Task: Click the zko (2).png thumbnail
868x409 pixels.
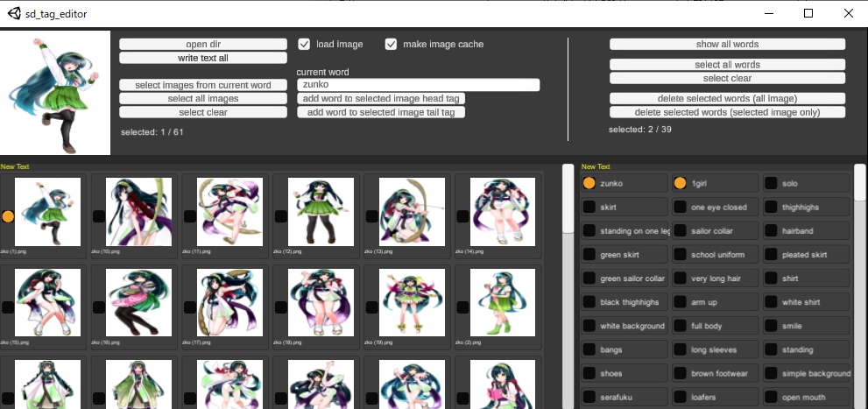Action: click(503, 303)
